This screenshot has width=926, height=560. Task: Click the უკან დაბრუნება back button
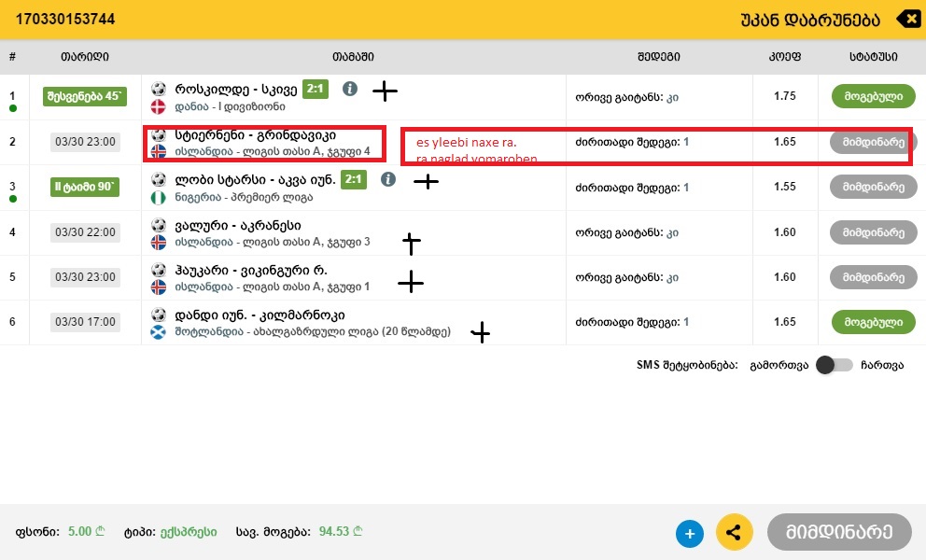tap(810, 20)
